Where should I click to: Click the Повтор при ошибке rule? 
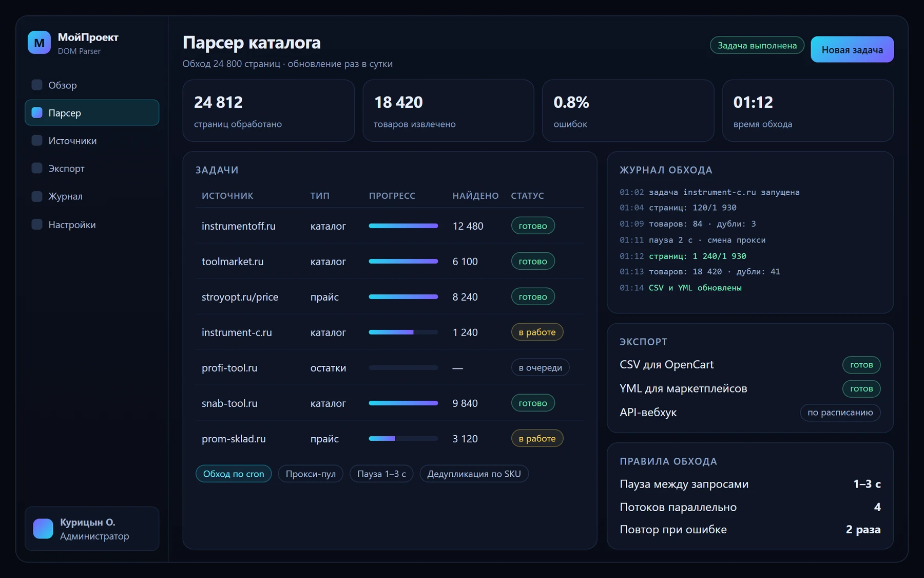tap(750, 529)
